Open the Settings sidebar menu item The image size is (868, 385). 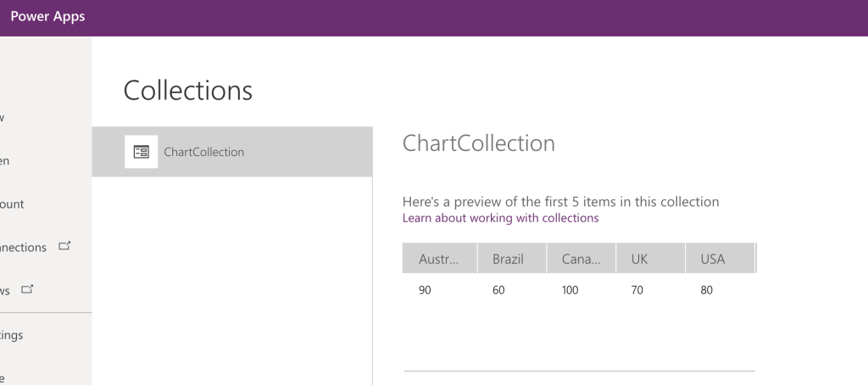pyautogui.click(x=12, y=335)
